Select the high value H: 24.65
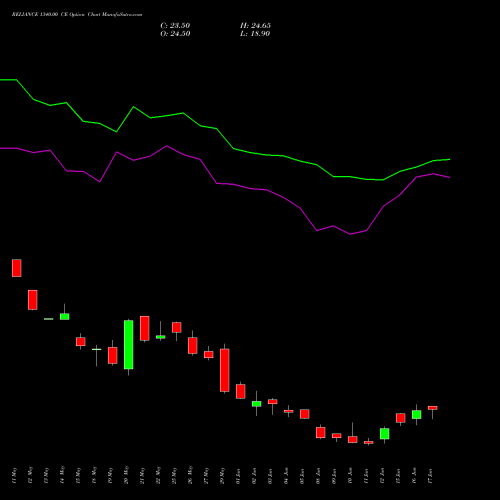This screenshot has height=500, width=500. (255, 26)
